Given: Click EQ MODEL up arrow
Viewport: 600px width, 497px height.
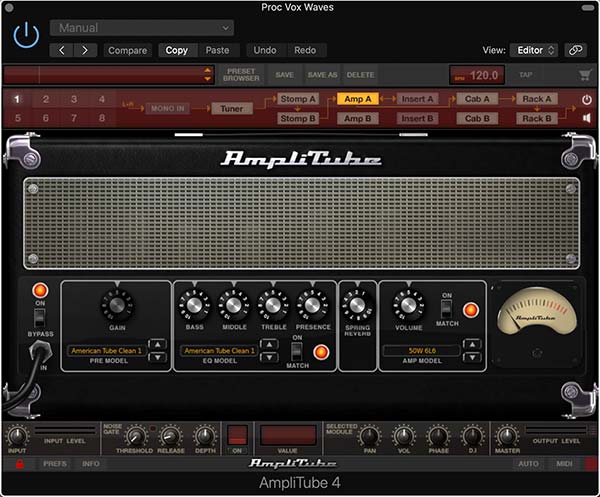Looking at the screenshot, I should 269,344.
